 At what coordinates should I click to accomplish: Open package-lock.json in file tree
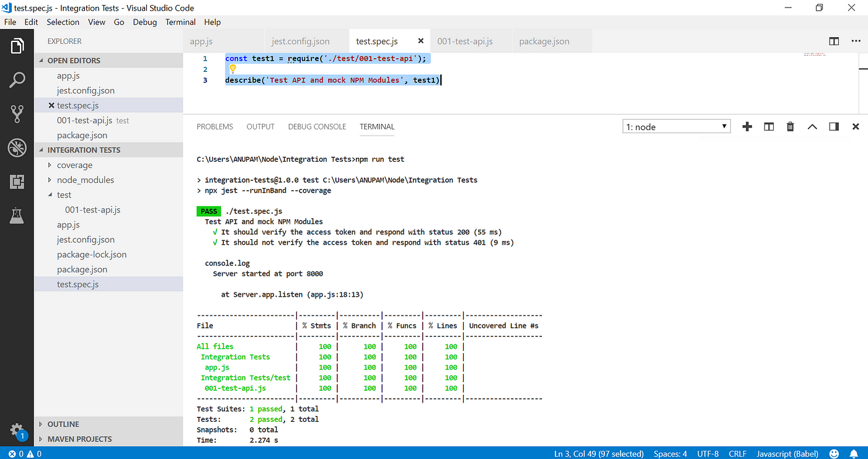pyautogui.click(x=92, y=255)
